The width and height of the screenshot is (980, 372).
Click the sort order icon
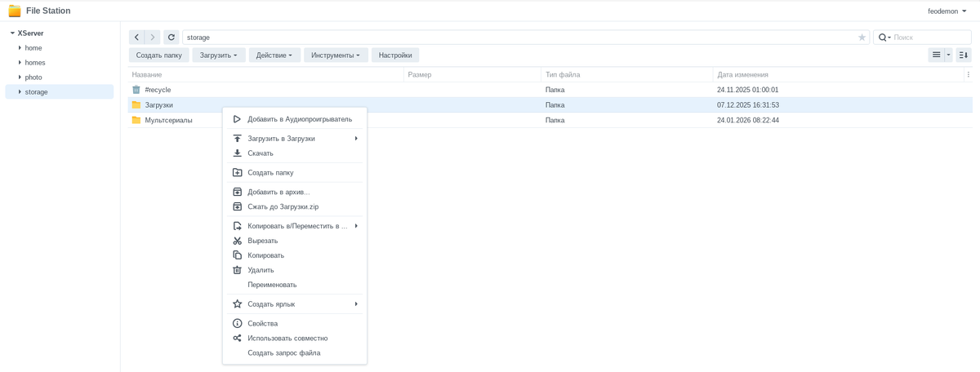963,55
